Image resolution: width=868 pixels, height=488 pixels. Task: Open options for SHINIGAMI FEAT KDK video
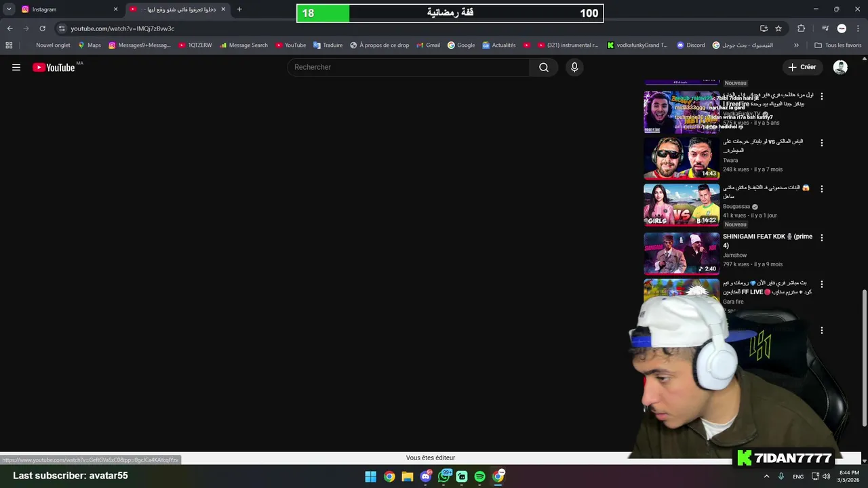[x=821, y=238]
